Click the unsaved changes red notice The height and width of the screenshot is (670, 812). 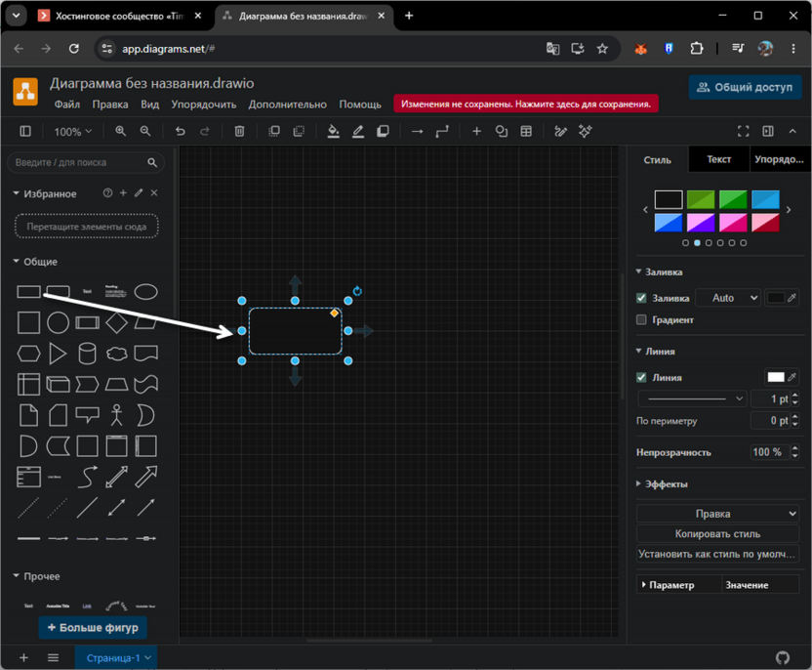tap(526, 104)
